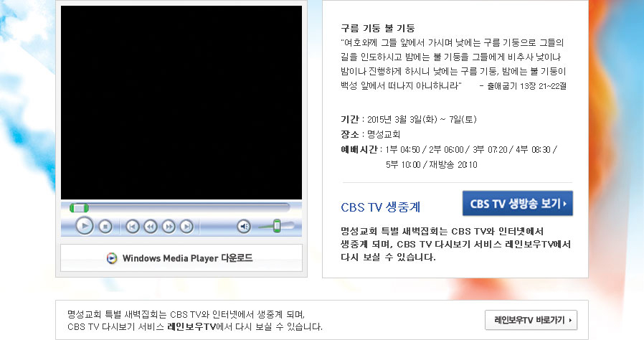644x340 pixels.
Task: Click the 구름 기둥 불 기둥 title
Action: (x=379, y=28)
